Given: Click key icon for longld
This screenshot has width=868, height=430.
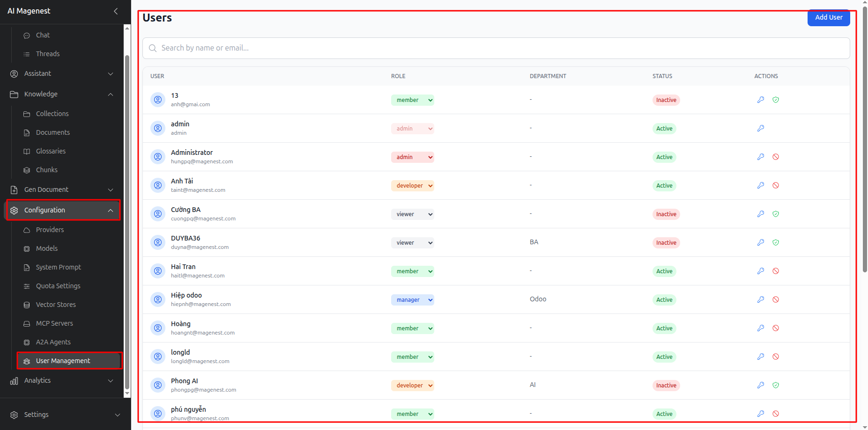Looking at the screenshot, I should (761, 357).
